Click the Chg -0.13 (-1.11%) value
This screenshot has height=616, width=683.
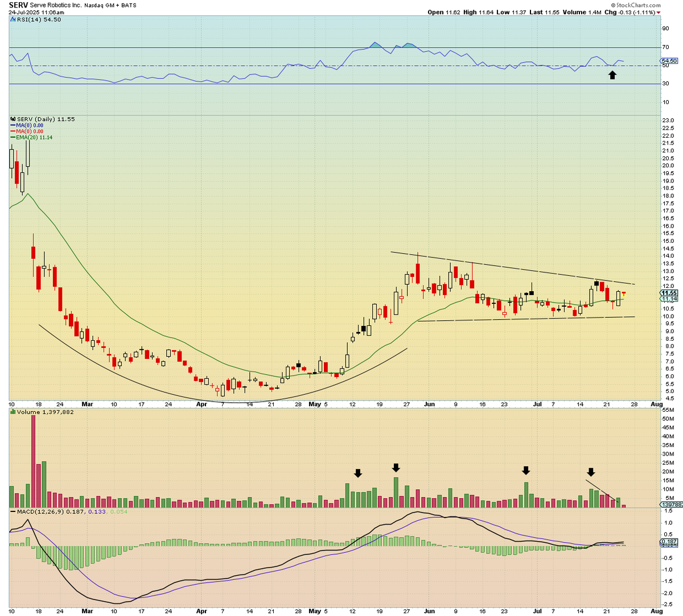pyautogui.click(x=629, y=12)
